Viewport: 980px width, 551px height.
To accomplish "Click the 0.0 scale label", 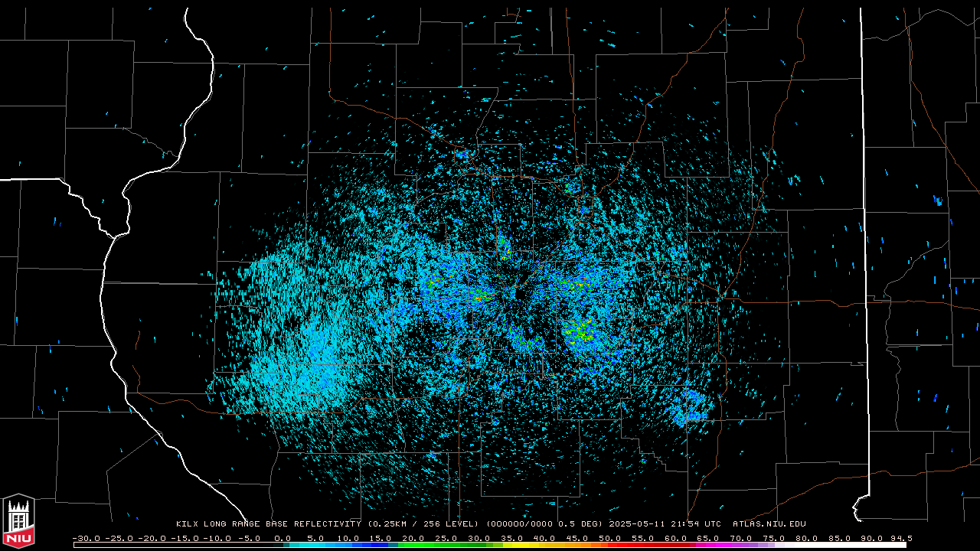I will tap(282, 538).
